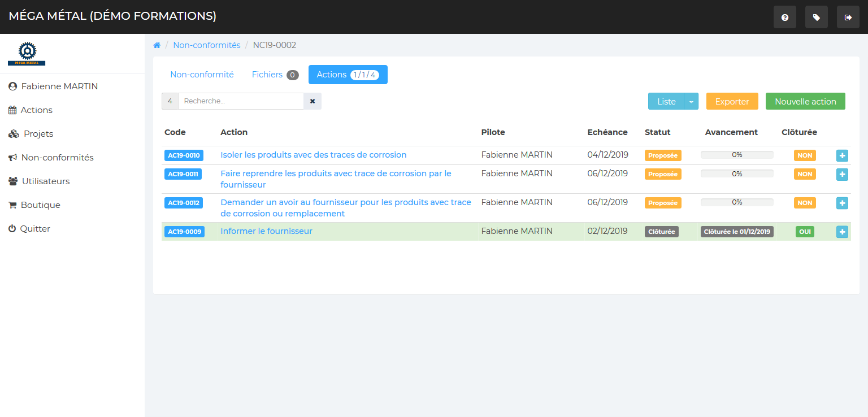Image resolution: width=868 pixels, height=417 pixels.
Task: Expand row AC19-0012 with plus icon
Action: pos(842,203)
